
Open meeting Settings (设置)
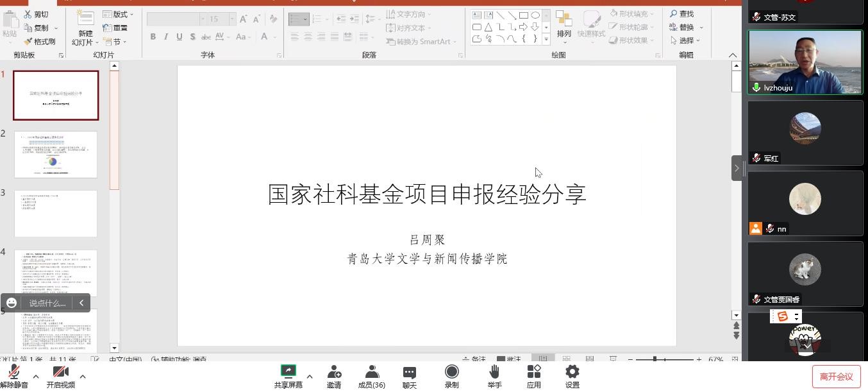pos(572,372)
